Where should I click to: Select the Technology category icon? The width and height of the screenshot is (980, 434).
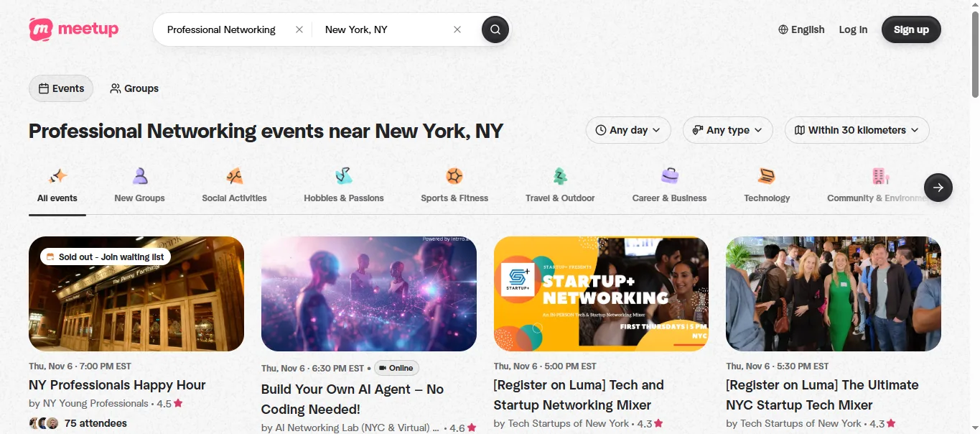767,176
